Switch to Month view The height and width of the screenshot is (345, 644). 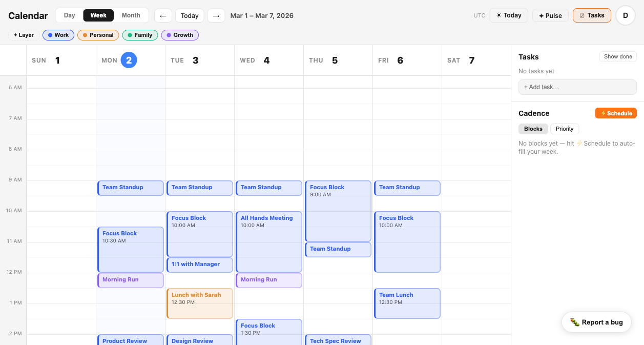tap(131, 15)
